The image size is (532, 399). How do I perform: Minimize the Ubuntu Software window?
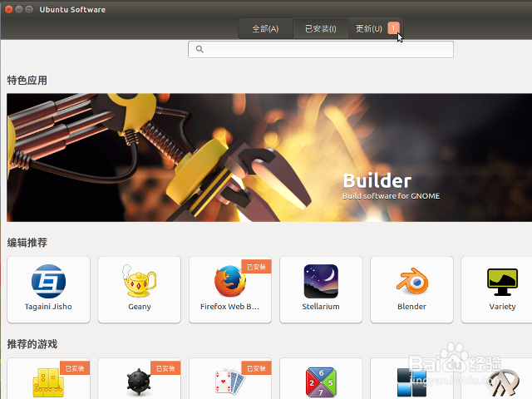19,9
